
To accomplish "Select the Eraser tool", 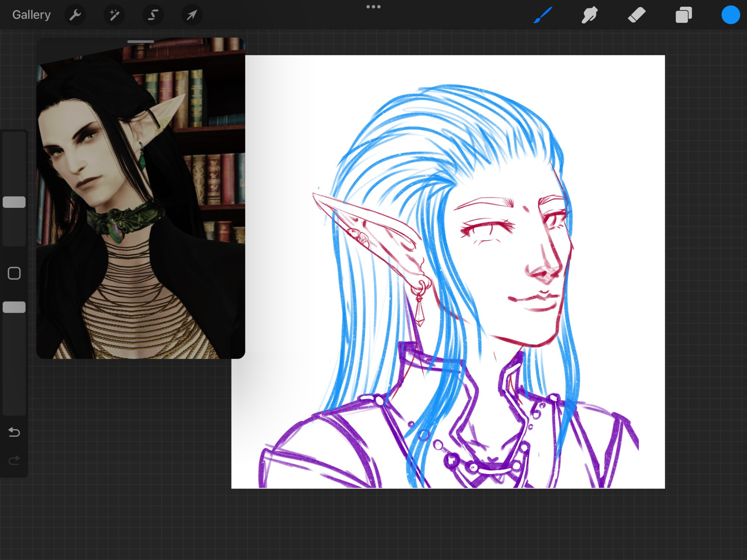I will coord(637,15).
